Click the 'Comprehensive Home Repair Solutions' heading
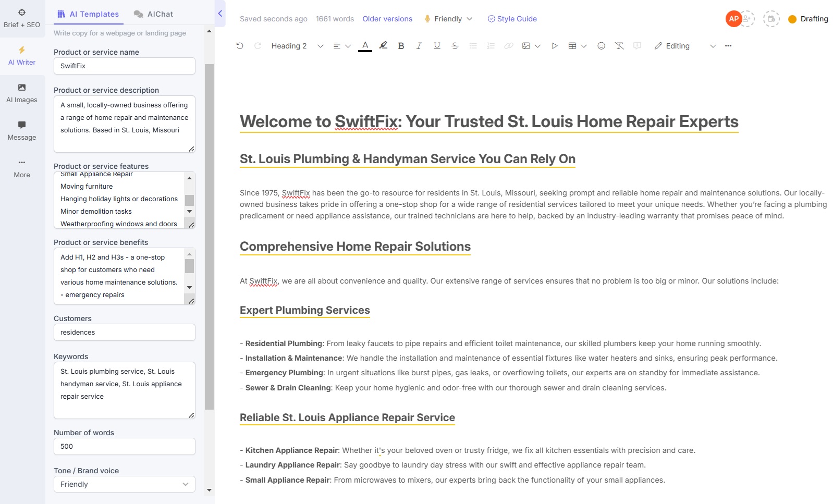 tap(355, 247)
